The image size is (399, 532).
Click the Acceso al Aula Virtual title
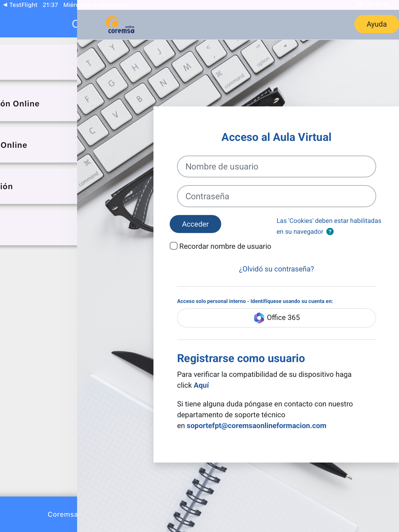[x=276, y=137]
